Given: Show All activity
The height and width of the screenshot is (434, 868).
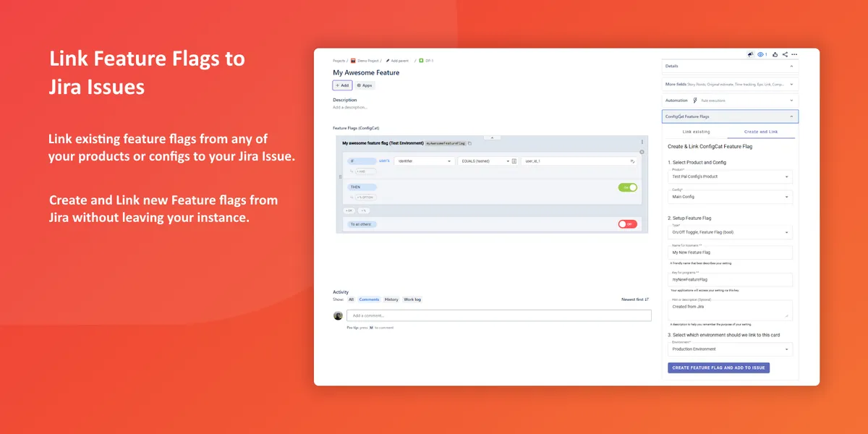Looking at the screenshot, I should tap(352, 299).
